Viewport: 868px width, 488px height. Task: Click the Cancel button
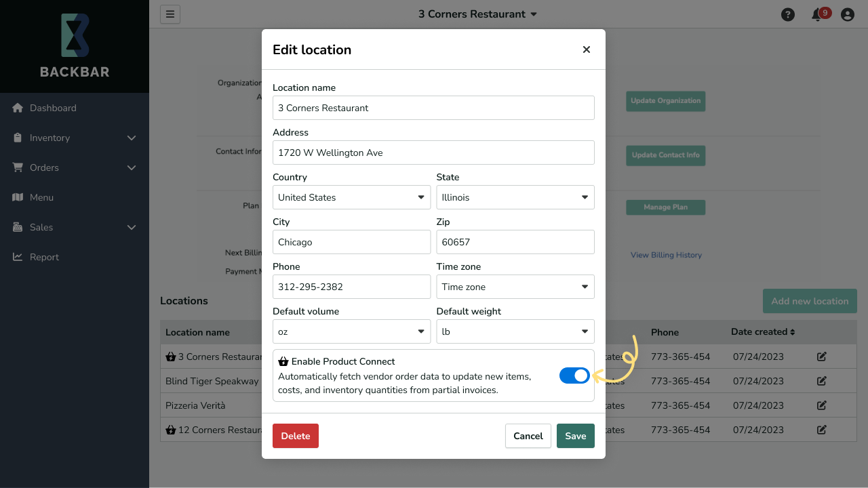click(528, 436)
